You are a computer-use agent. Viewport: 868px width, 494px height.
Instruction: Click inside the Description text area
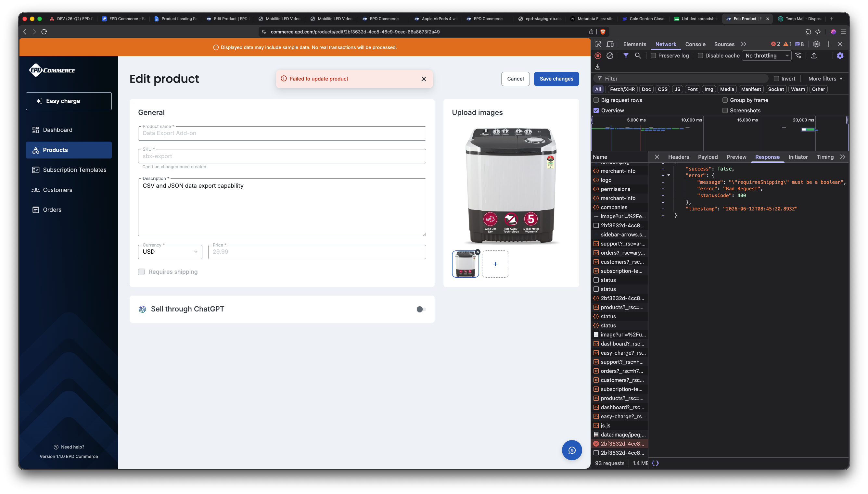[282, 207]
